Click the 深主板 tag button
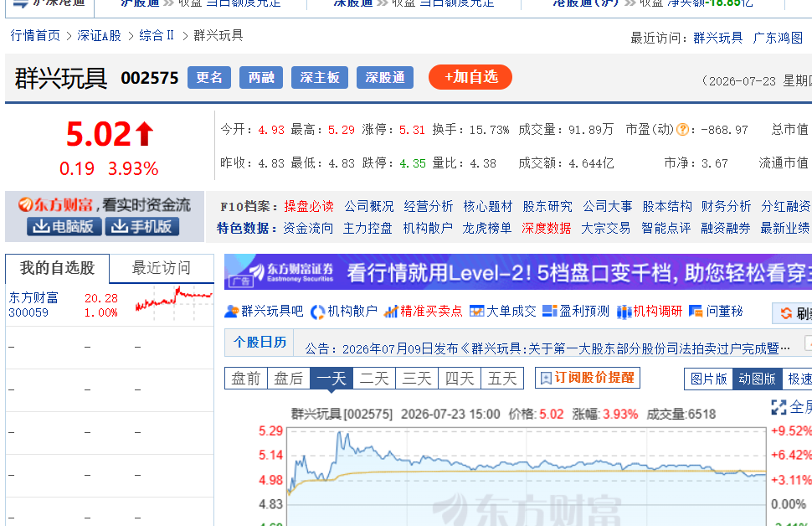 320,78
